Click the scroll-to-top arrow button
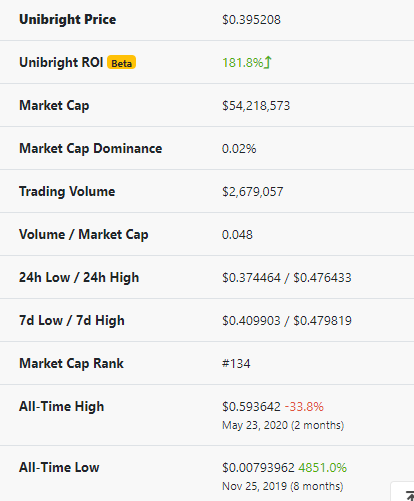Image resolution: width=414 pixels, height=501 pixels. (x=404, y=492)
